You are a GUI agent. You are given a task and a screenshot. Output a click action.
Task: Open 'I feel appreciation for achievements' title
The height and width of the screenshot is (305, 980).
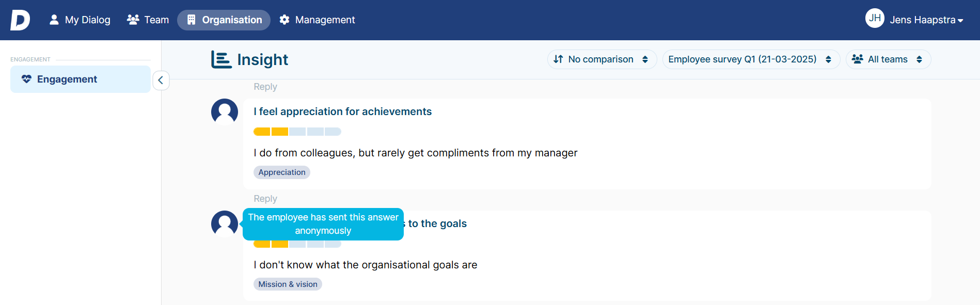coord(342,111)
